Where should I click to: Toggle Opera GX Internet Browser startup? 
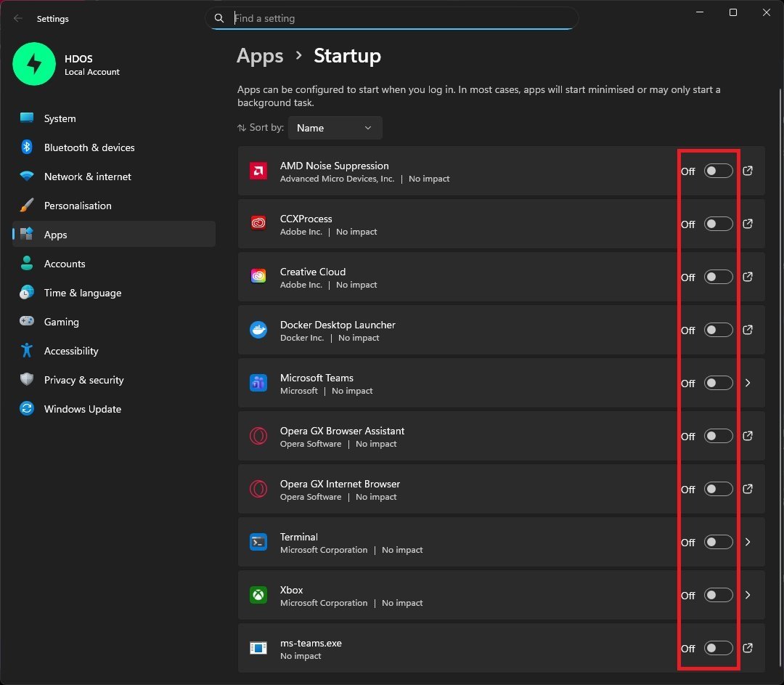(x=718, y=490)
